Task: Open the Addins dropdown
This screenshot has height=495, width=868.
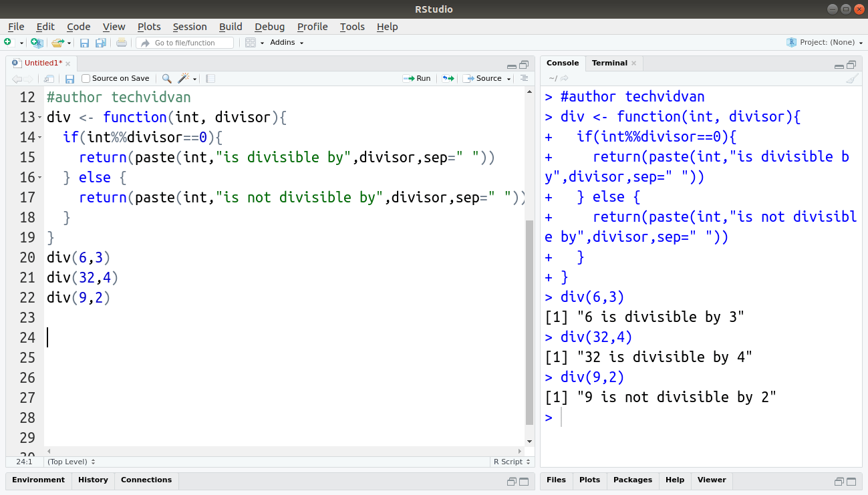Action: (x=287, y=43)
